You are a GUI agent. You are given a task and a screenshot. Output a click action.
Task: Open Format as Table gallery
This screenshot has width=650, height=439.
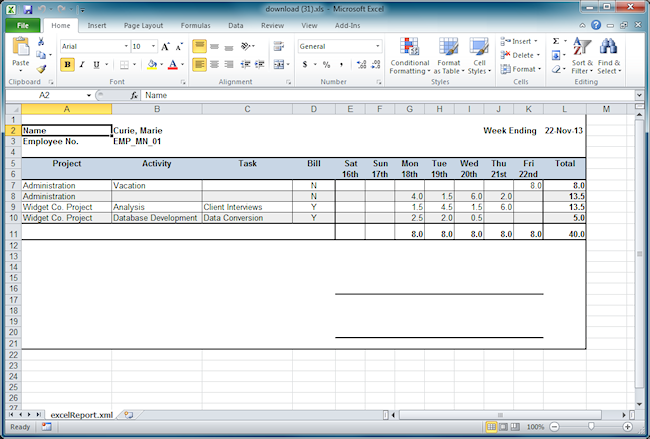[x=449, y=56]
